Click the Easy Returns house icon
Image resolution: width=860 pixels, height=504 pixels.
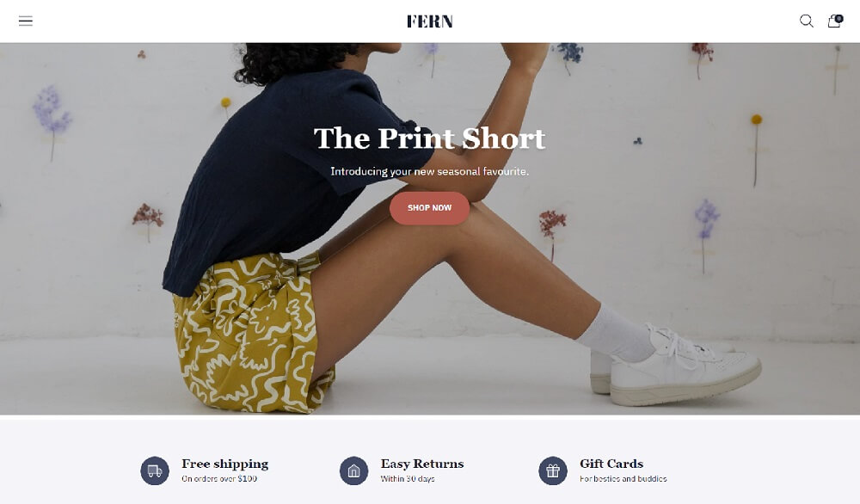click(353, 470)
